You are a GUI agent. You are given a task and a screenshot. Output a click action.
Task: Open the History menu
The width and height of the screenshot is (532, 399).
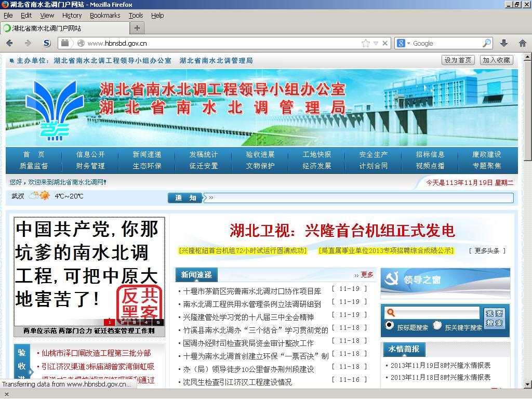pyautogui.click(x=72, y=16)
